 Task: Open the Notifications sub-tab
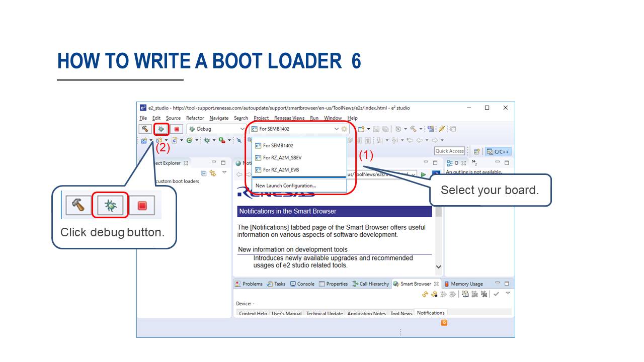point(431,313)
